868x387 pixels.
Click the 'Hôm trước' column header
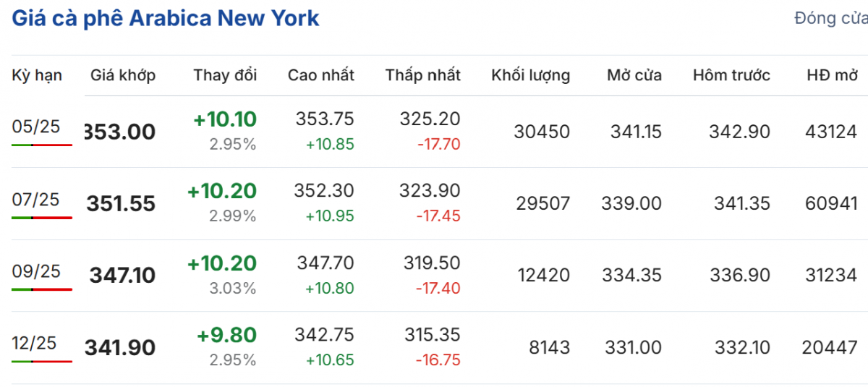pos(731,75)
